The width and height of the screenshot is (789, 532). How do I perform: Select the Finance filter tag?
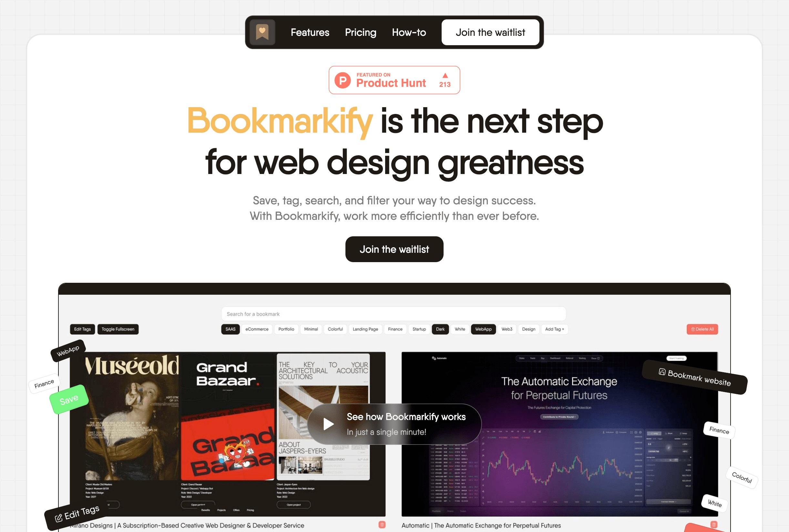coord(395,330)
